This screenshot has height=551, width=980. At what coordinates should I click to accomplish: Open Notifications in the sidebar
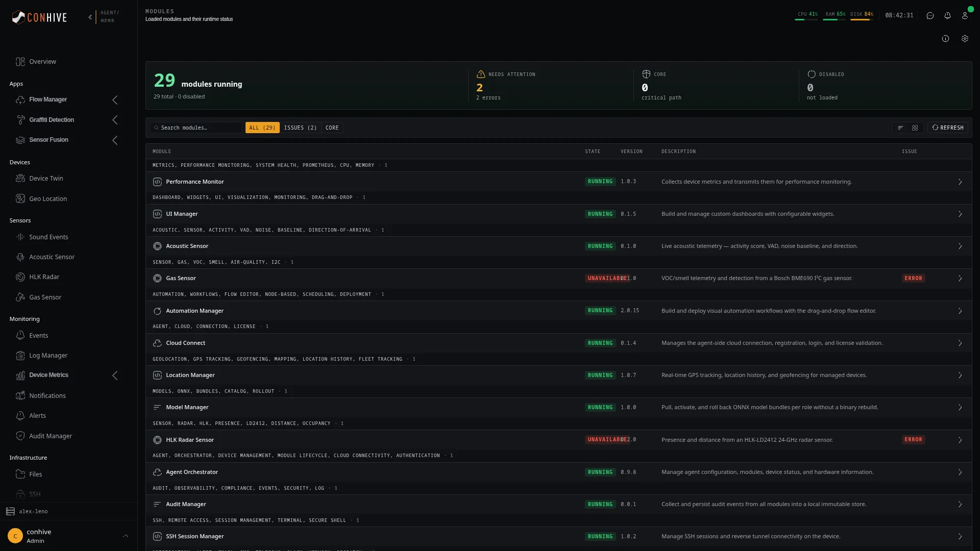click(x=47, y=396)
